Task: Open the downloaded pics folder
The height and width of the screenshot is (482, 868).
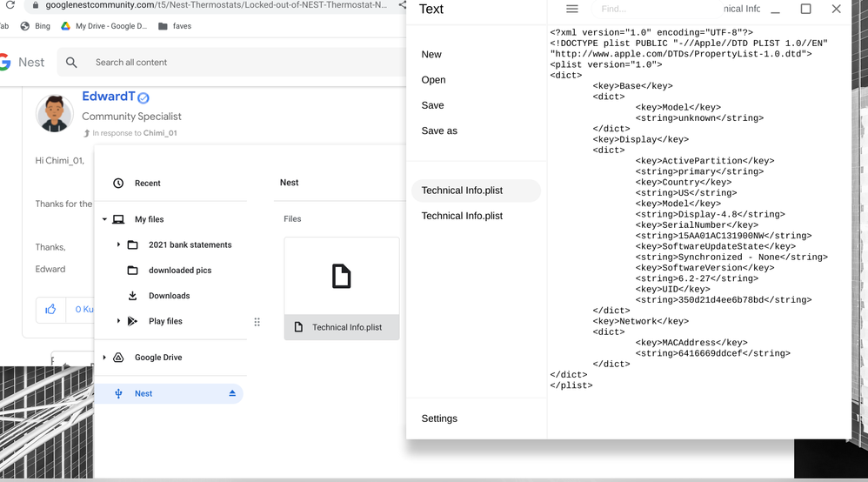Action: tap(179, 271)
